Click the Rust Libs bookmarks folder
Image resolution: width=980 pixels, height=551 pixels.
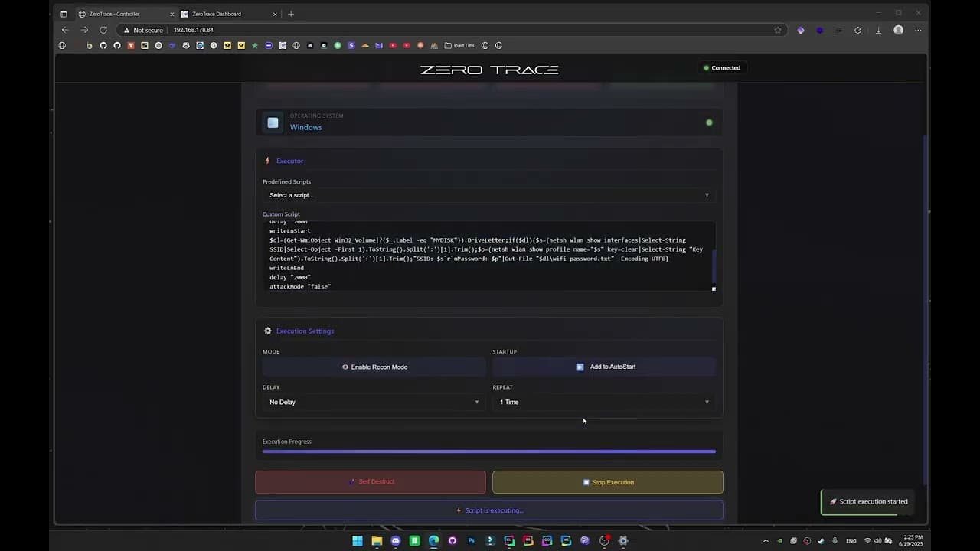(x=459, y=45)
